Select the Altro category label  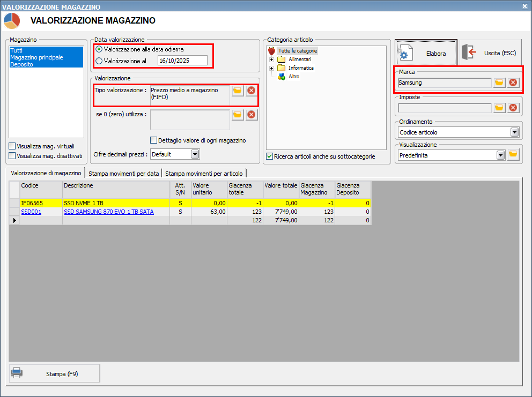pyautogui.click(x=294, y=77)
